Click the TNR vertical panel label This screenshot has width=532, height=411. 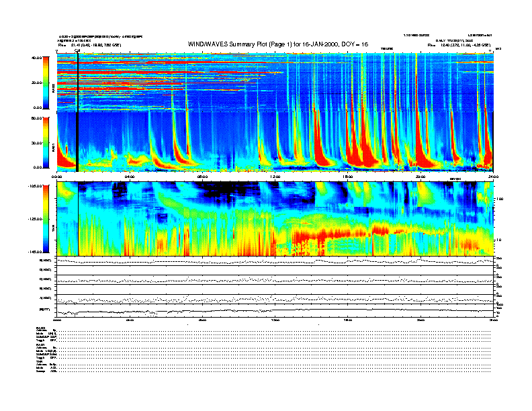pyautogui.click(x=54, y=230)
